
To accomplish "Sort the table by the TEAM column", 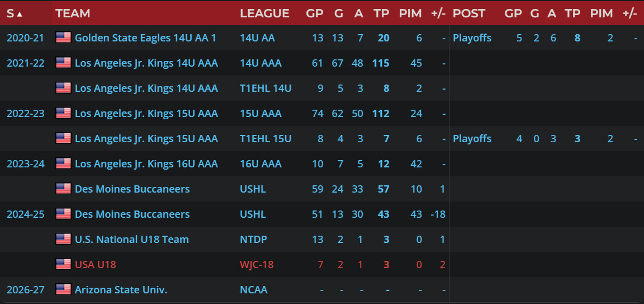I will tap(73, 13).
